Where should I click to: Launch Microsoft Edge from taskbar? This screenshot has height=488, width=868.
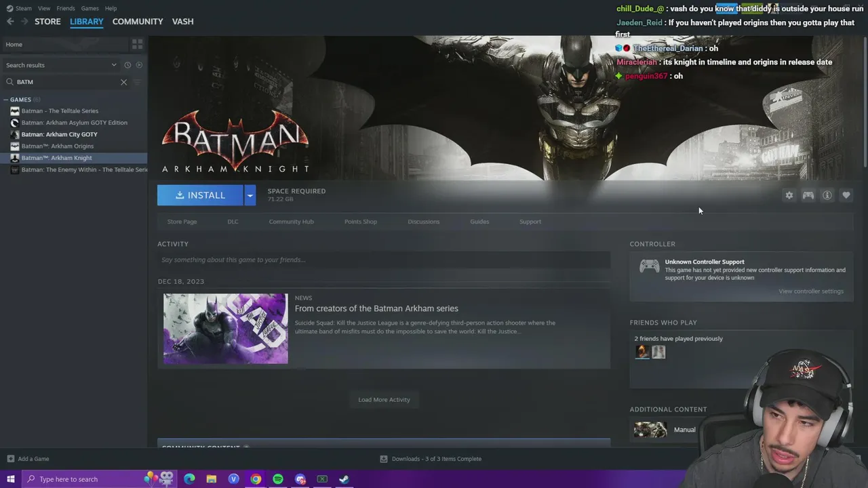(x=189, y=479)
